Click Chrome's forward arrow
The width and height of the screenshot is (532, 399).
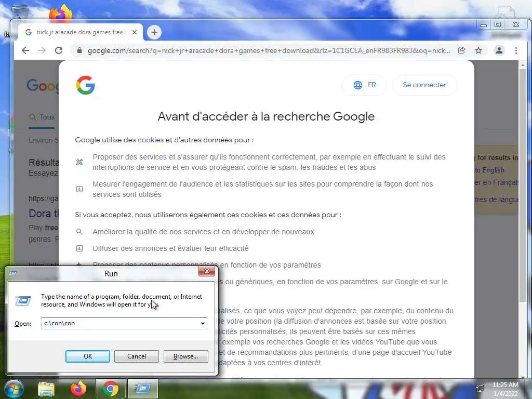coord(42,50)
